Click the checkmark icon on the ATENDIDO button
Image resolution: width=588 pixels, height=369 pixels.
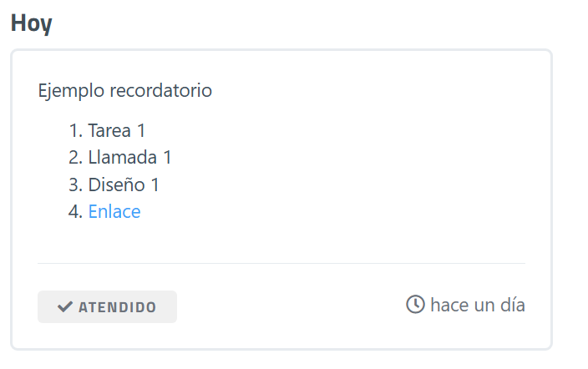64,307
